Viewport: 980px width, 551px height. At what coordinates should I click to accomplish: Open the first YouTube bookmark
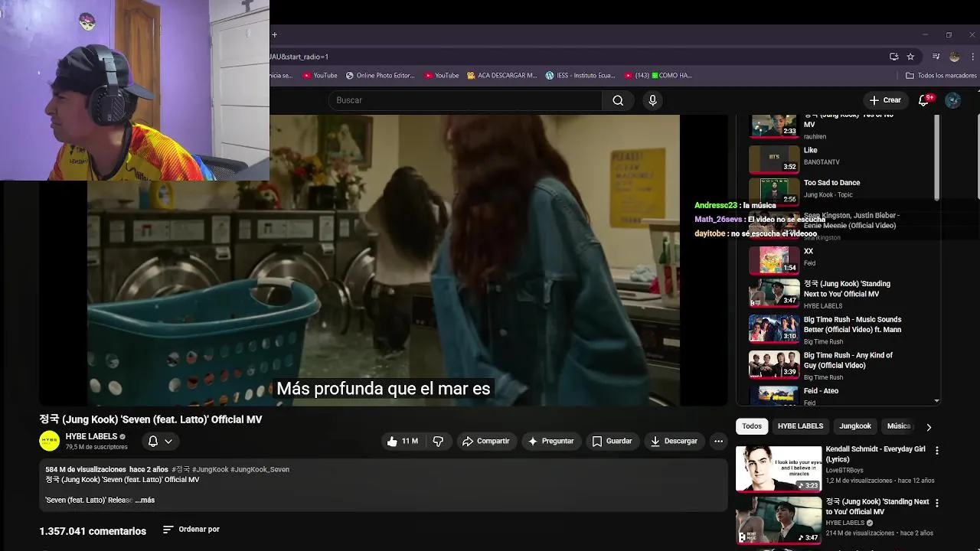[320, 76]
